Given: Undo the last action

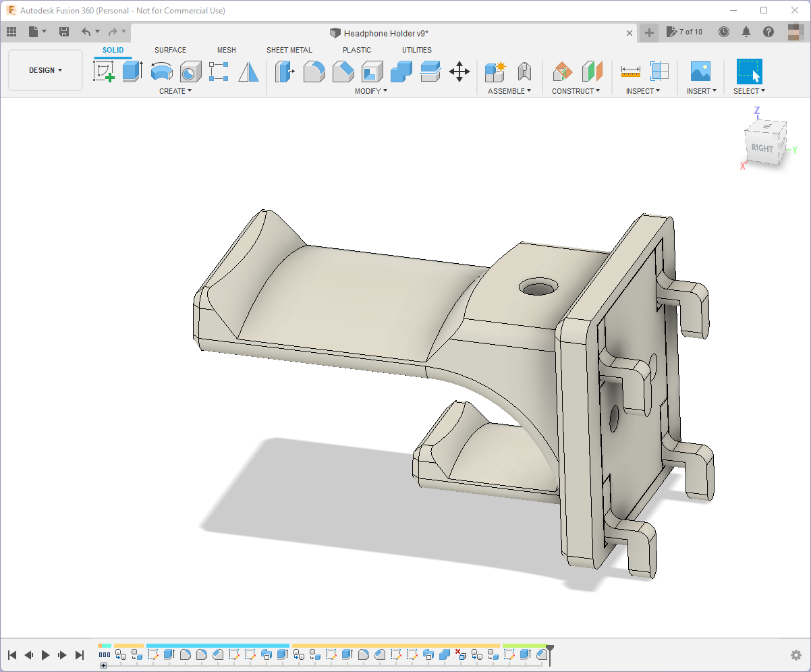Looking at the screenshot, I should pyautogui.click(x=86, y=32).
